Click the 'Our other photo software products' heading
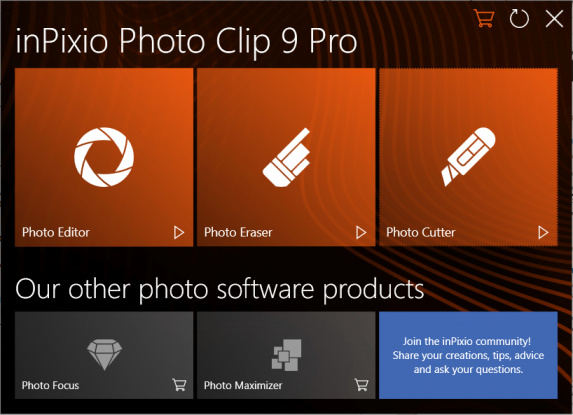The height and width of the screenshot is (415, 573). (x=220, y=289)
